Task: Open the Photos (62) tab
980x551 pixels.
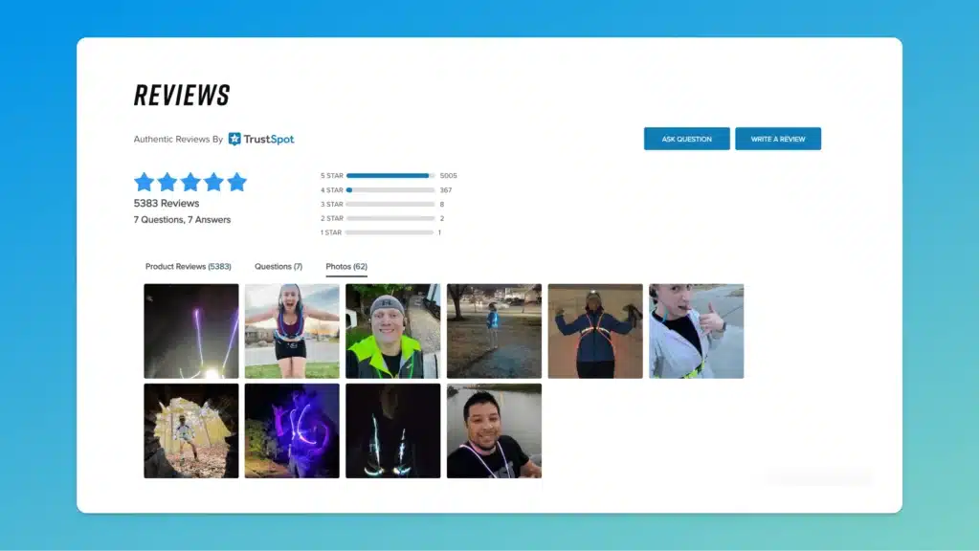Action: (345, 266)
